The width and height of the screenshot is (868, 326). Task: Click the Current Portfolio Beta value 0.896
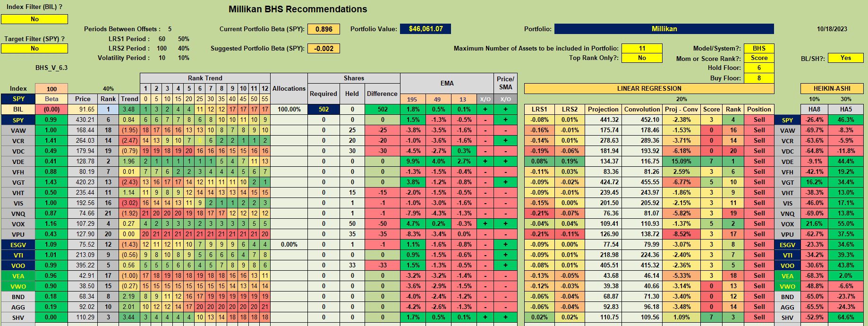[x=323, y=29]
